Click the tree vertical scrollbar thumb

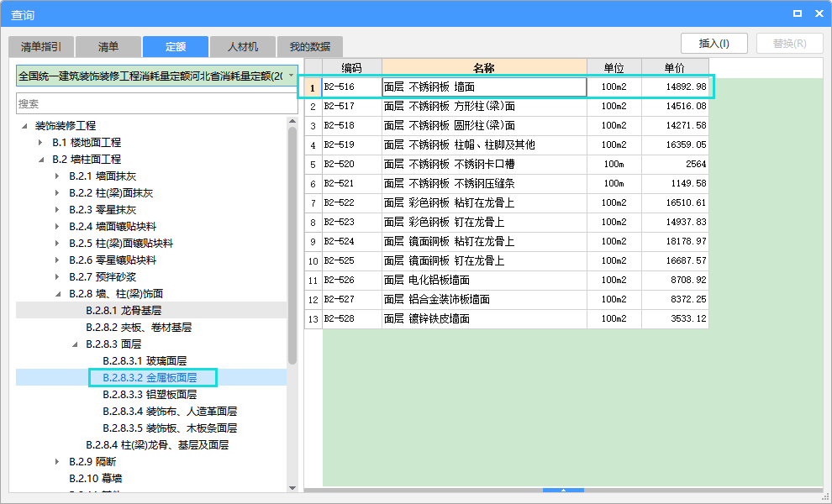pos(292,245)
